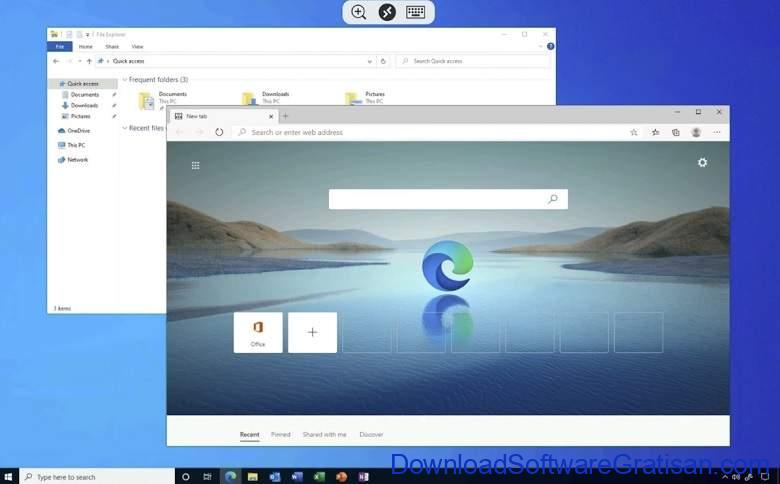780x484 pixels.
Task: Click the zoom magnifier in remote toolbar
Action: click(359, 12)
